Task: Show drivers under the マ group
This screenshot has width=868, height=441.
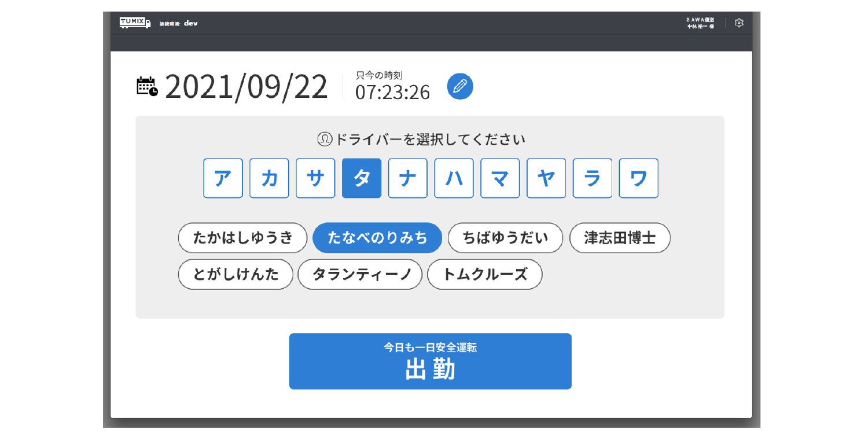Action: point(500,178)
